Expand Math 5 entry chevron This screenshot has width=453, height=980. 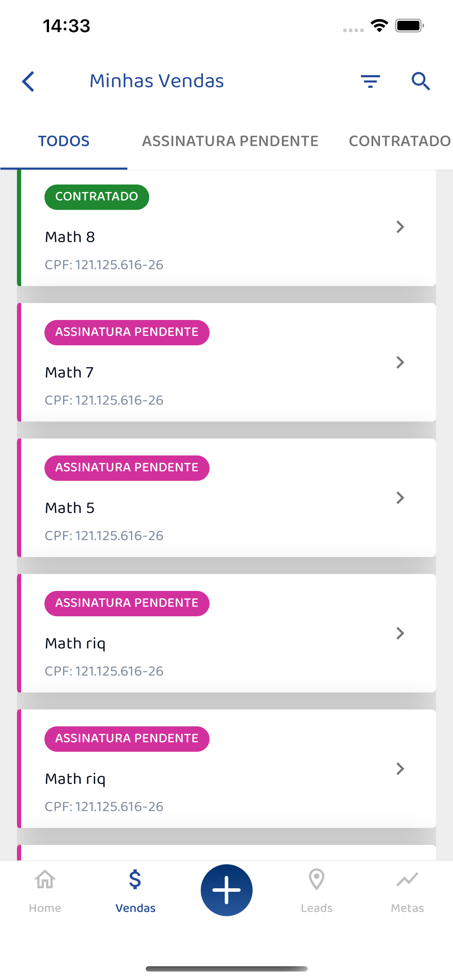pos(400,498)
